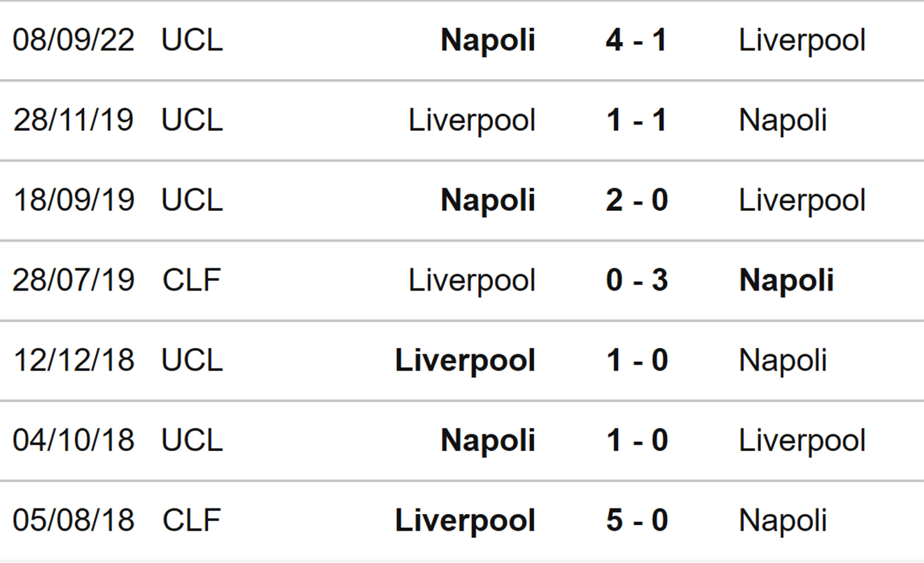Select away team Napoli on 28/07/19

(787, 280)
